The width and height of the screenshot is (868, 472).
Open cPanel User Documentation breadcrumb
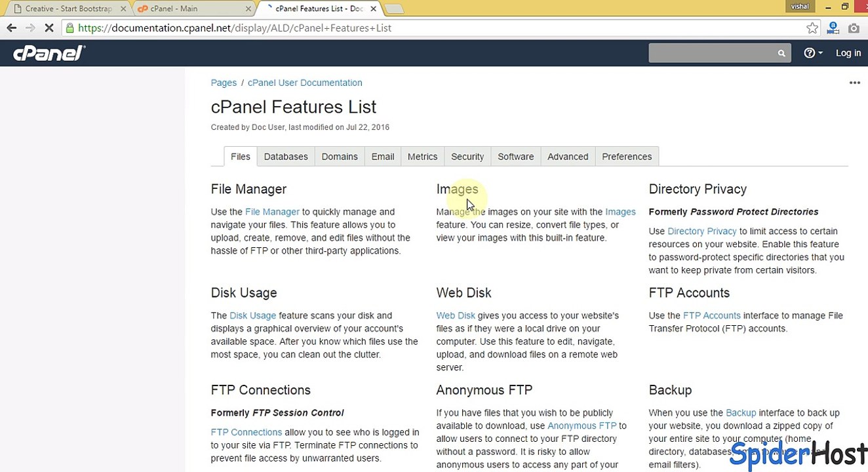click(305, 83)
